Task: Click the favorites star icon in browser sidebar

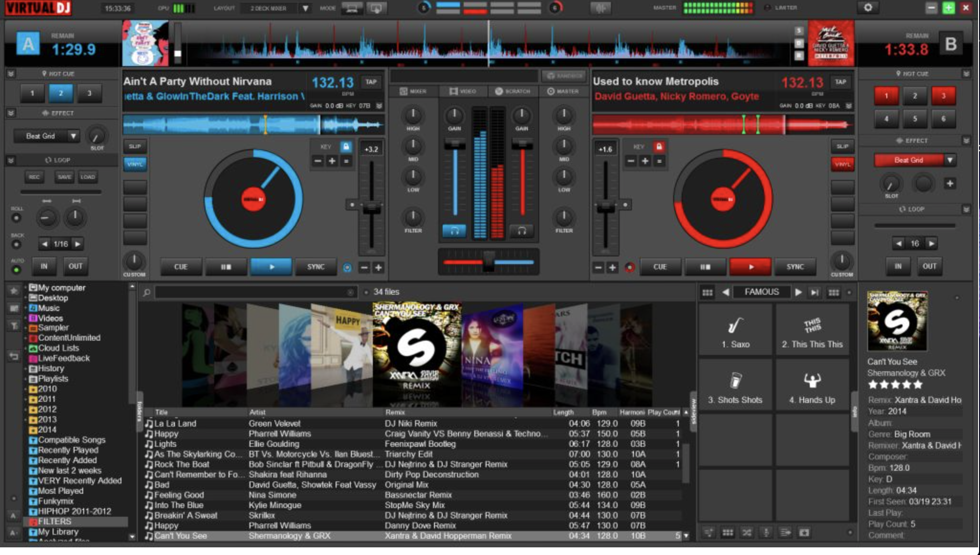Action: pyautogui.click(x=14, y=290)
